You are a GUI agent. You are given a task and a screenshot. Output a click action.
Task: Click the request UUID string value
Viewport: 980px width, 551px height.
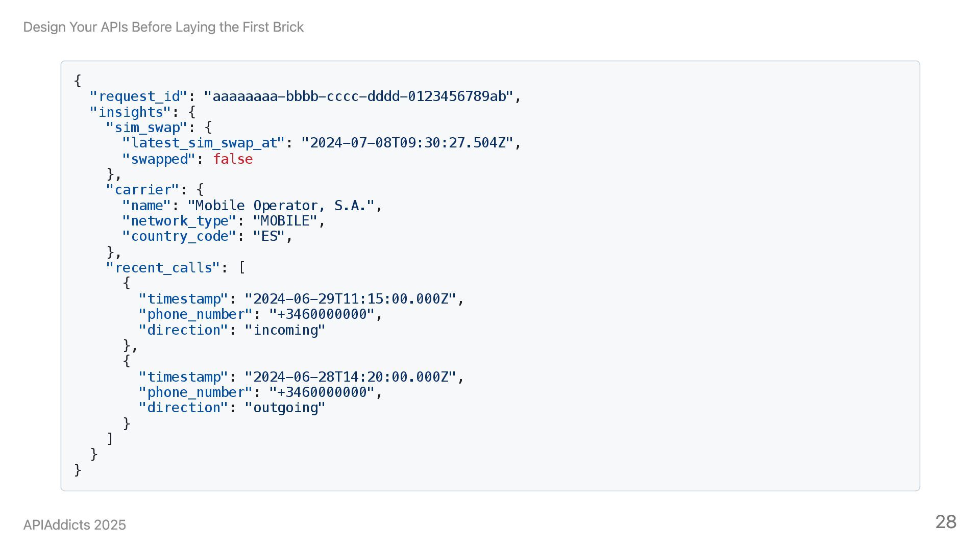click(359, 96)
